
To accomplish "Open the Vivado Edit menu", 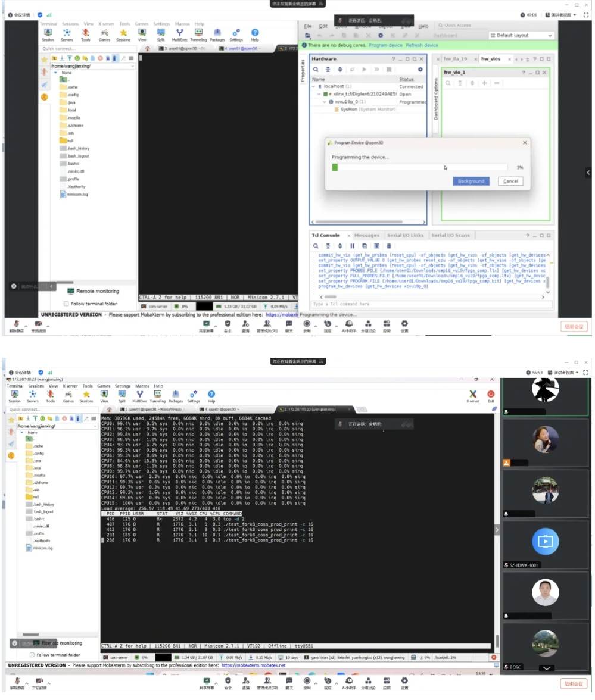I will (x=323, y=26).
